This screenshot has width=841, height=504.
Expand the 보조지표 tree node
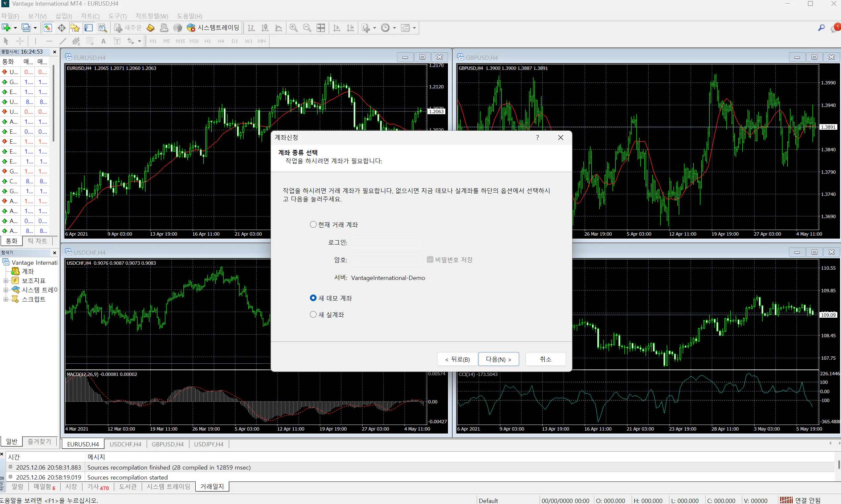[5, 281]
